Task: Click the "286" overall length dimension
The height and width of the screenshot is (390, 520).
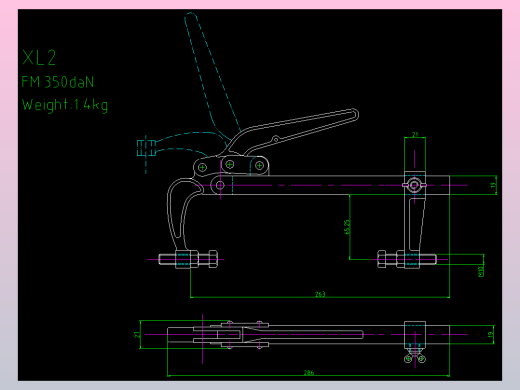Action: click(x=309, y=372)
